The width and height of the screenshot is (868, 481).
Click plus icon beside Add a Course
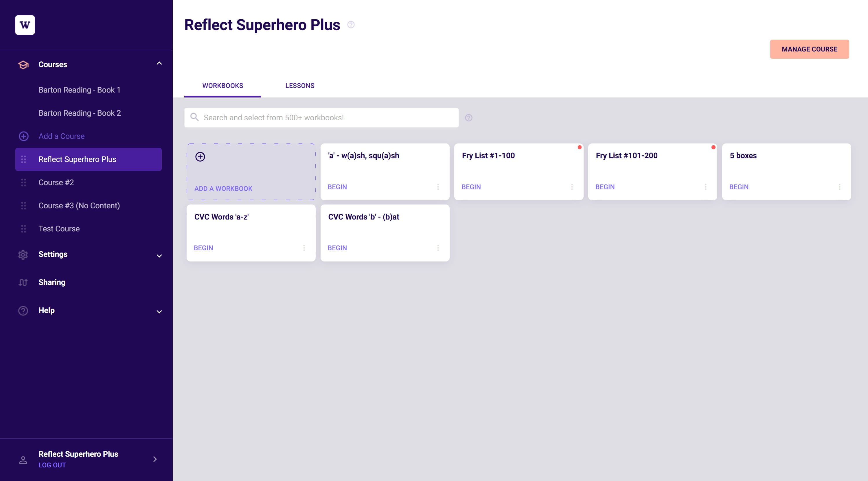23,136
